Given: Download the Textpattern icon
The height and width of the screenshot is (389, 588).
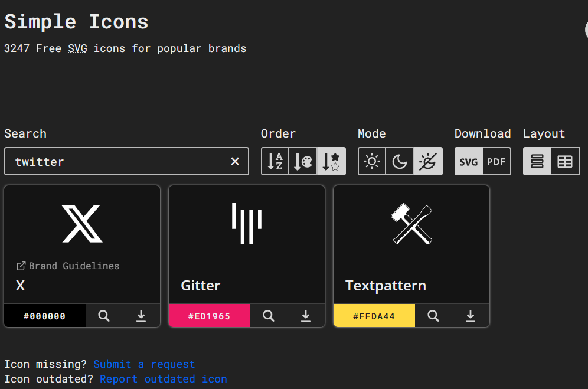Looking at the screenshot, I should click(471, 316).
